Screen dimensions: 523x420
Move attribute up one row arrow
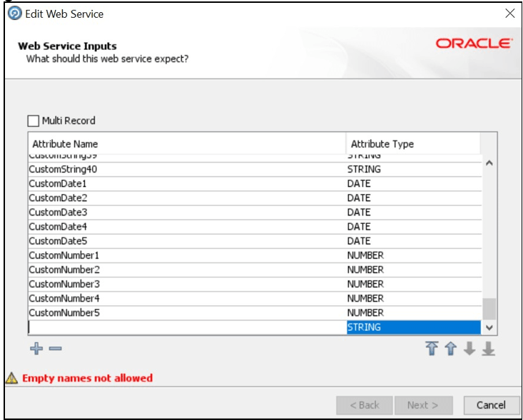[451, 349]
